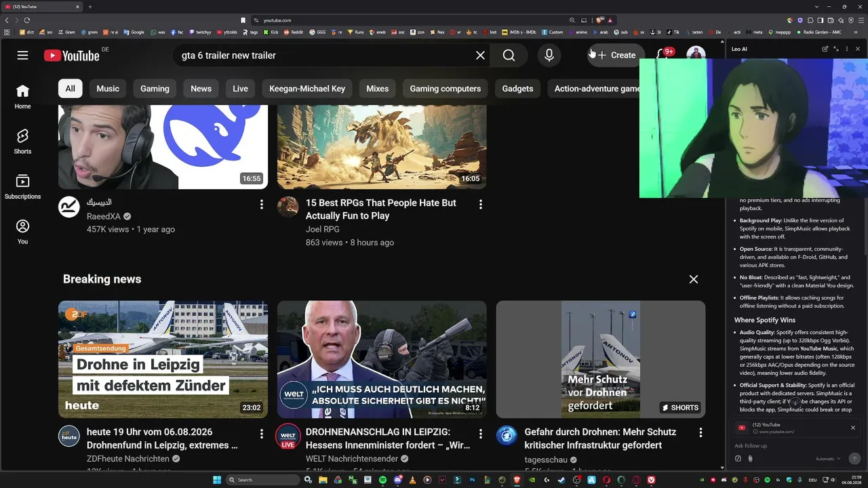This screenshot has height=488, width=868.
Task: Clear the search query with the X
Action: (480, 56)
